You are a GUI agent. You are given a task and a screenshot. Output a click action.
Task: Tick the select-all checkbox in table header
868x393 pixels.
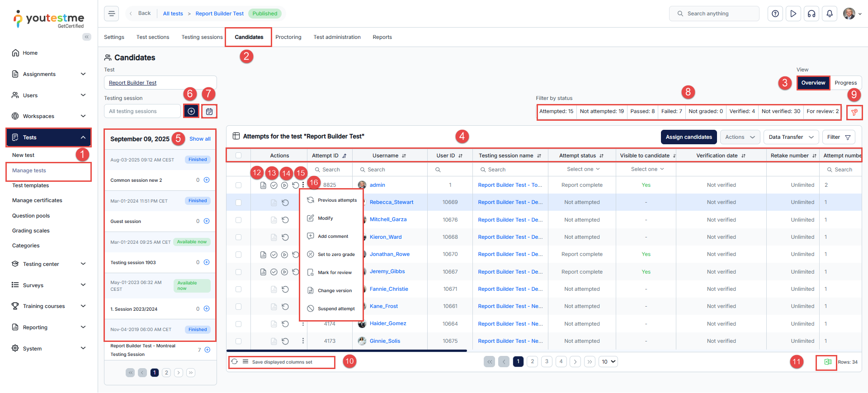[x=238, y=156]
